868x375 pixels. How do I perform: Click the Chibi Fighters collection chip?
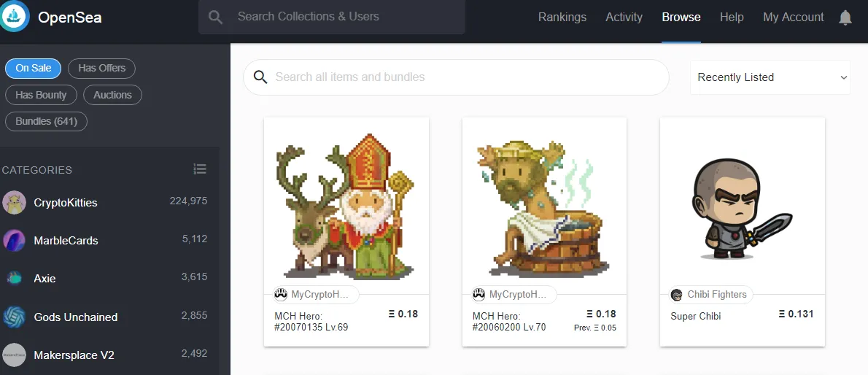[x=710, y=295]
